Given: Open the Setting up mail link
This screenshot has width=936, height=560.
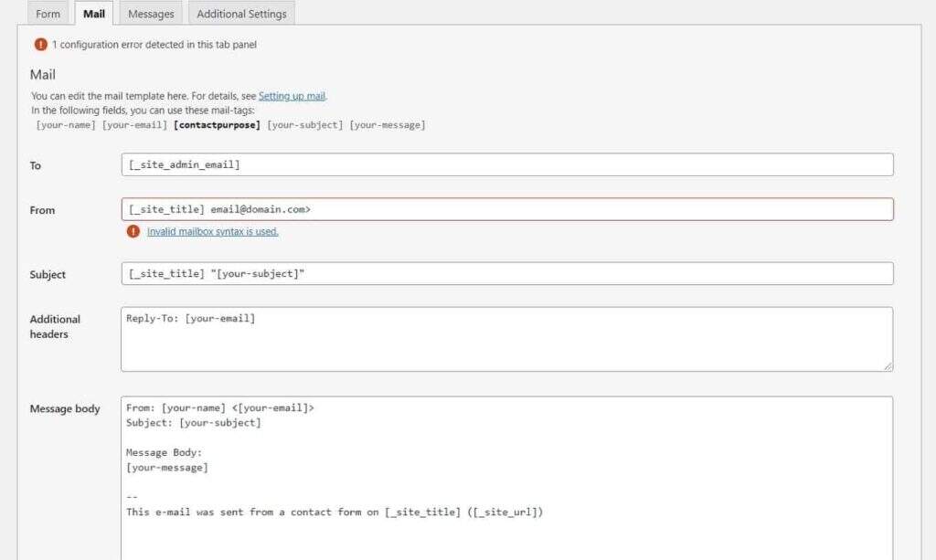Looking at the screenshot, I should point(292,96).
